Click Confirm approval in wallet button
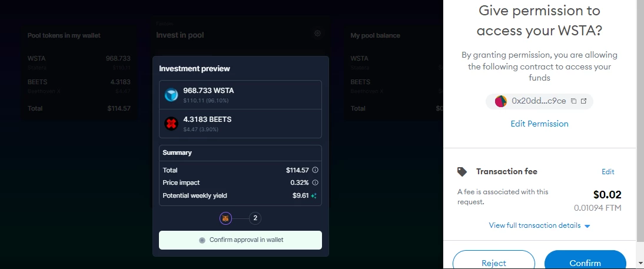This screenshot has height=269, width=644. [240, 240]
